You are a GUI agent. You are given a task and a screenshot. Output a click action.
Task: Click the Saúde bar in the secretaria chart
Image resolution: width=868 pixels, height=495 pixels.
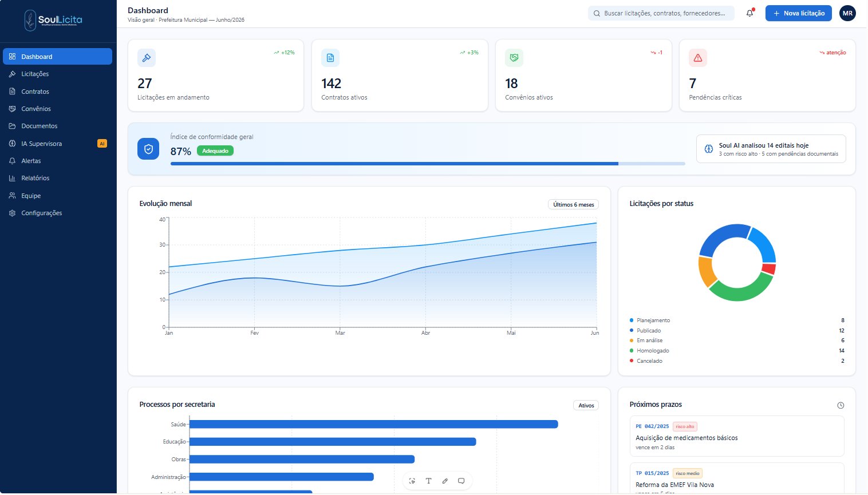[x=374, y=424]
